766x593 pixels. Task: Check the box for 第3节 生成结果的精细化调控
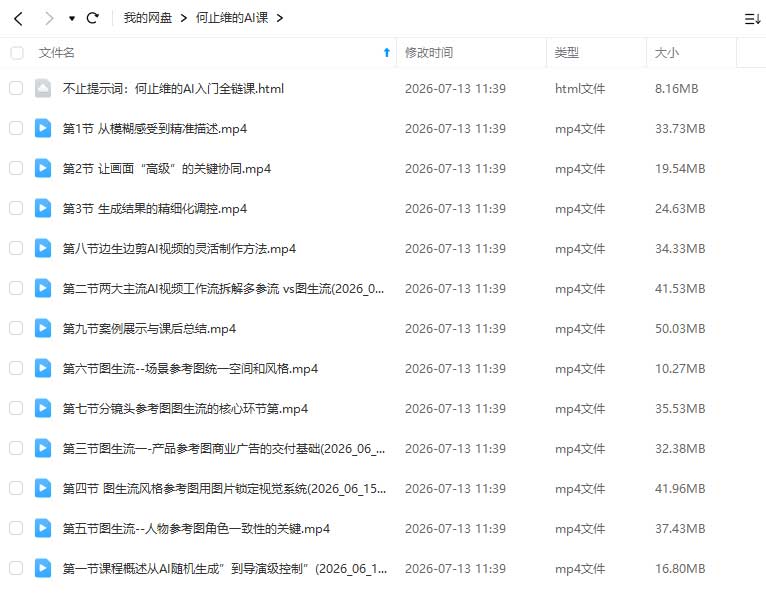(16, 208)
